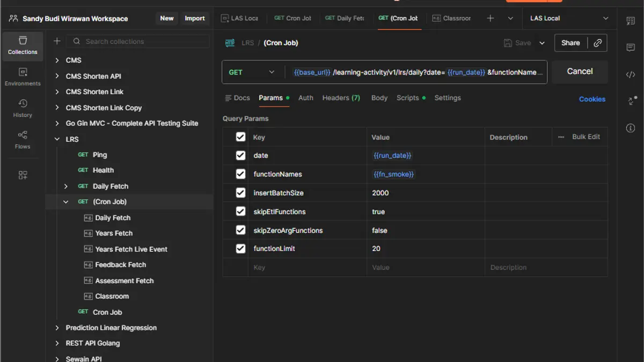Click the New button
The image size is (644, 362).
click(167, 18)
